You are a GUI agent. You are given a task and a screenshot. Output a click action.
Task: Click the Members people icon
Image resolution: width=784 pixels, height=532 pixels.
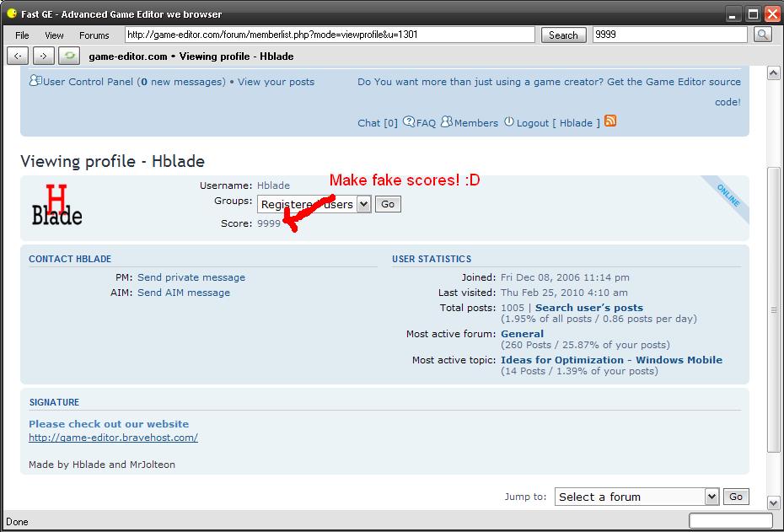click(447, 121)
